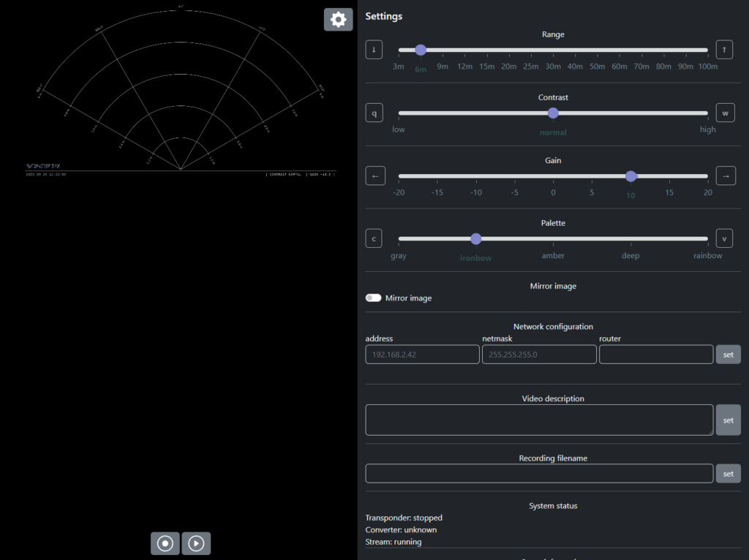Image resolution: width=749 pixels, height=560 pixels.
Task: Click inside the Video description text box
Action: [x=538, y=420]
